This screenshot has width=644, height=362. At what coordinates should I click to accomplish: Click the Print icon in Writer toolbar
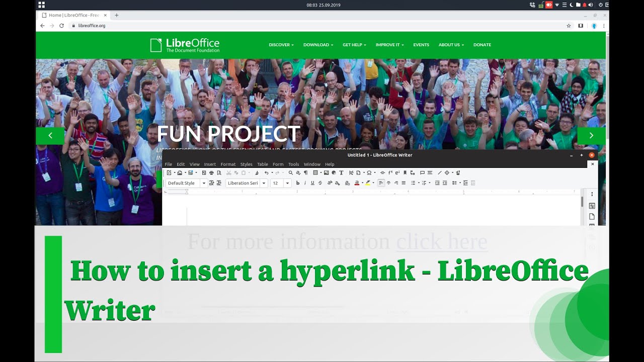pos(211,172)
